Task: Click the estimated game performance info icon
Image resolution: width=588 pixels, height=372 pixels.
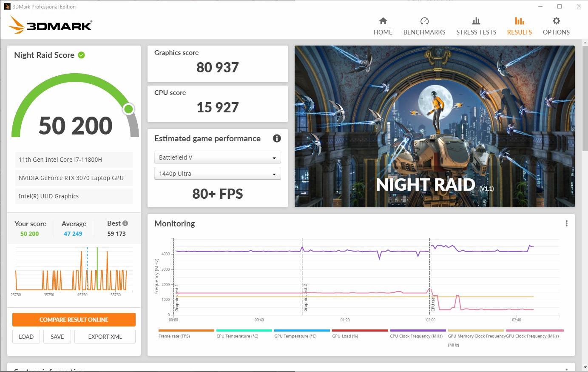Action: [x=277, y=138]
